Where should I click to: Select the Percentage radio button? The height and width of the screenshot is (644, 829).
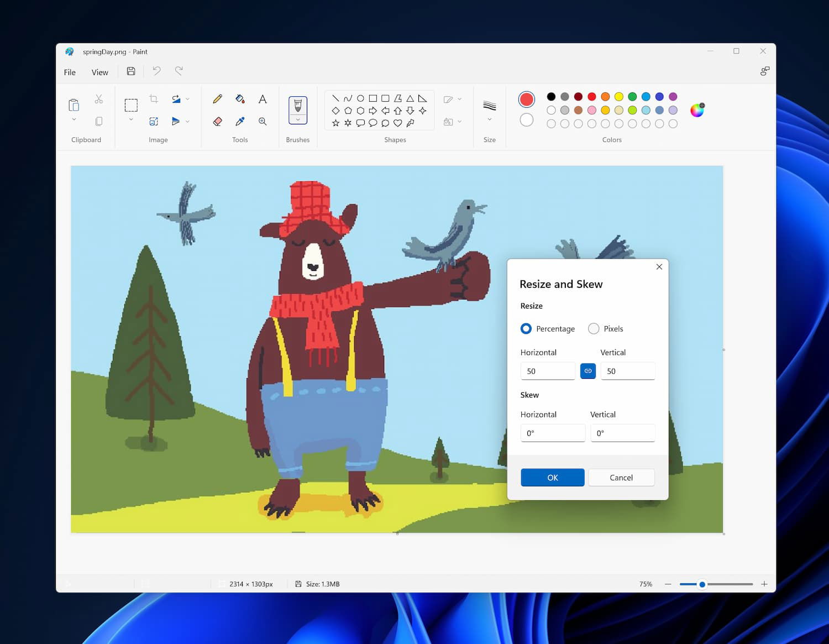click(526, 329)
